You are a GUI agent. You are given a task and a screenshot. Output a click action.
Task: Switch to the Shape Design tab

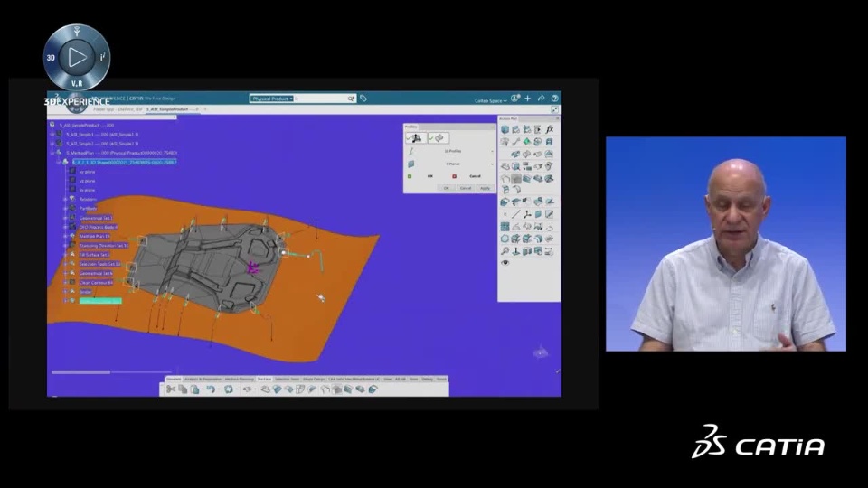pos(314,379)
